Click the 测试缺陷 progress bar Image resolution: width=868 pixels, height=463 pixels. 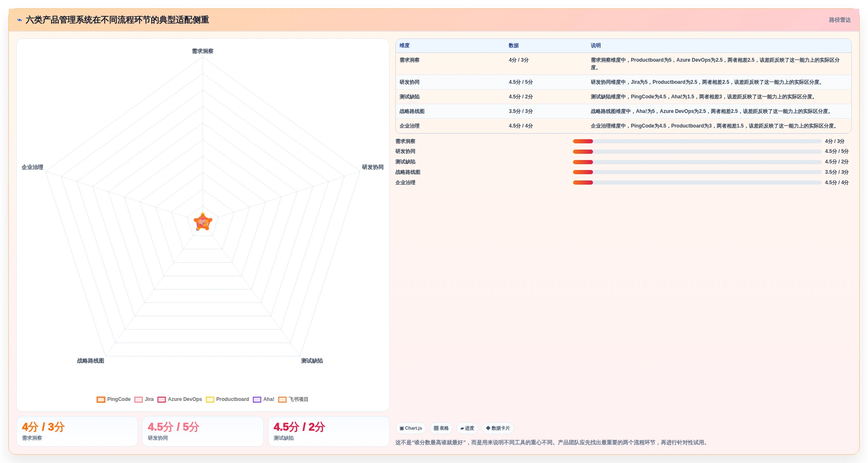point(697,162)
